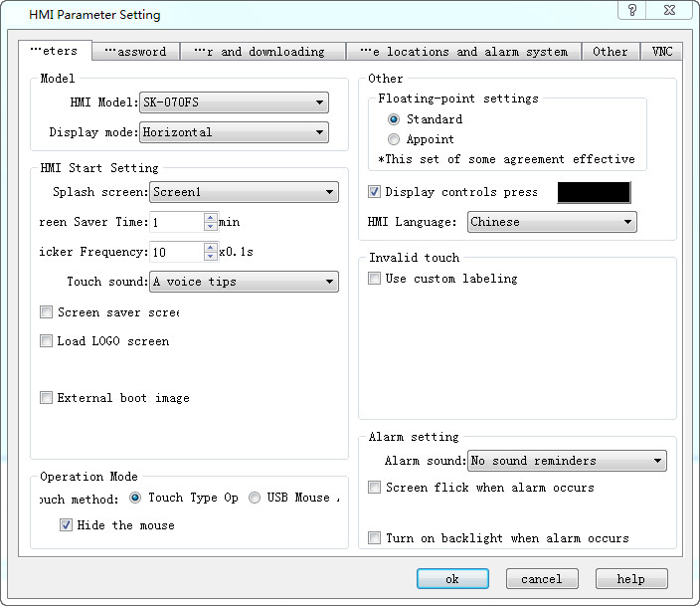
Task: Expand the Alarm sound dropdown
Action: (567, 461)
